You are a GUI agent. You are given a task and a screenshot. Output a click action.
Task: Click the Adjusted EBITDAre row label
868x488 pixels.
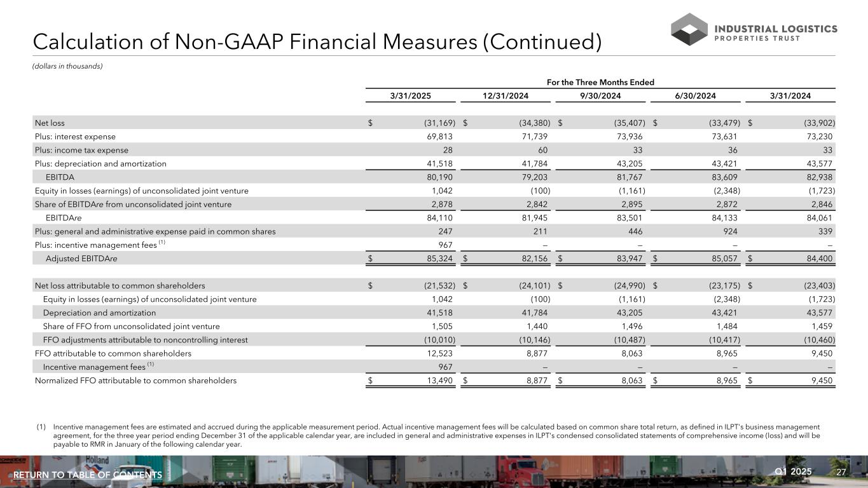tap(81, 259)
